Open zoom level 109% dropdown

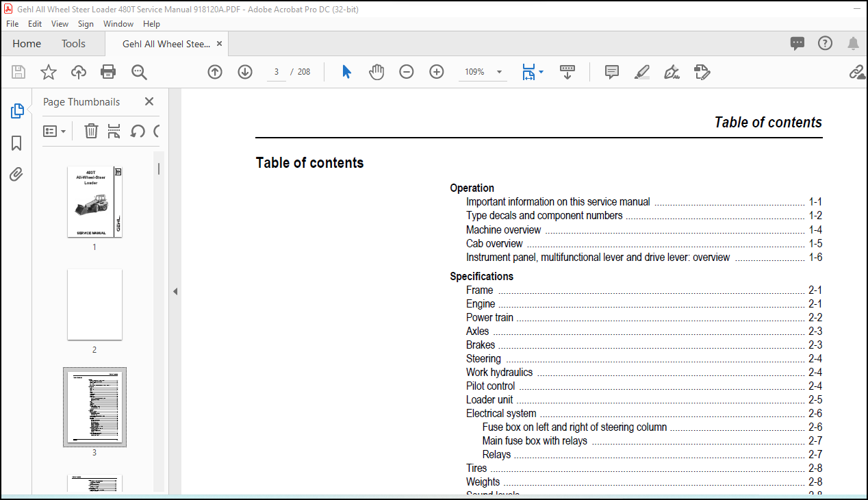(499, 72)
